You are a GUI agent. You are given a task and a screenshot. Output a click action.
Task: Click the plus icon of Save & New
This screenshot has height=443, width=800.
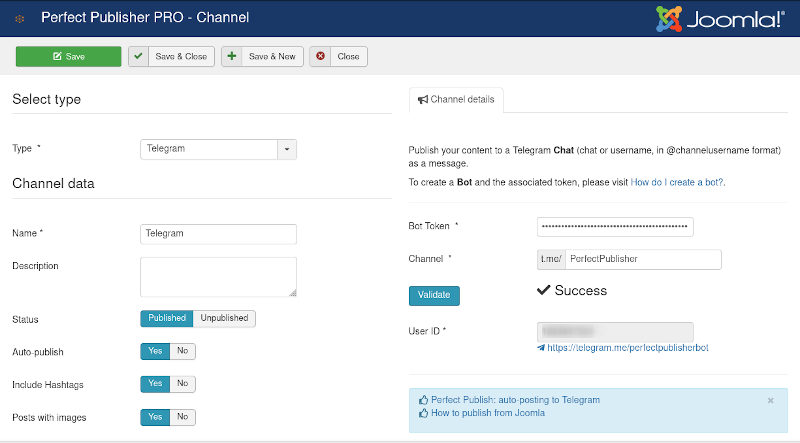tap(232, 56)
